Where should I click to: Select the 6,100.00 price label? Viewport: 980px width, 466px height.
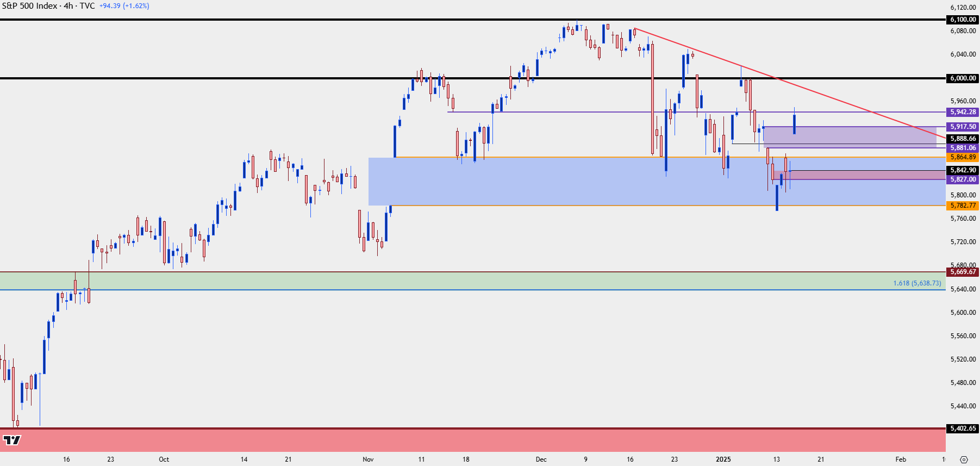(x=963, y=20)
